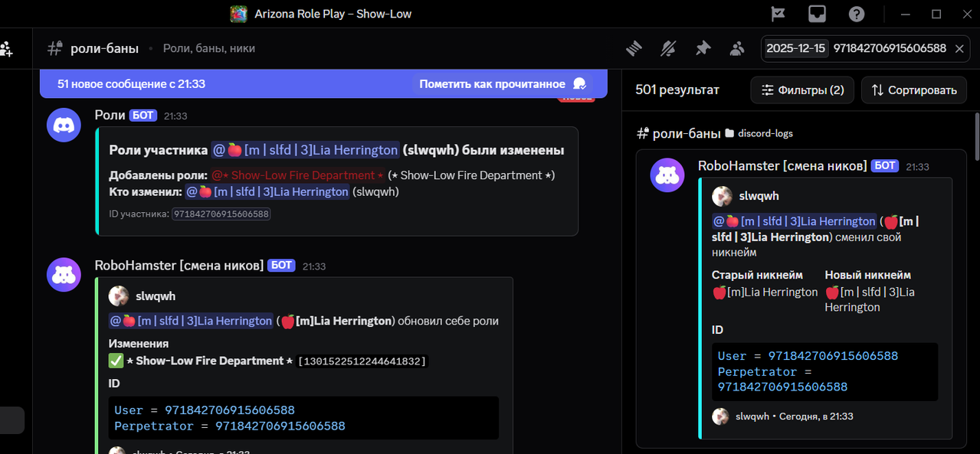The width and height of the screenshot is (980, 454).
Task: Click slwqwh author avatar in chat embed
Action: [x=119, y=296]
